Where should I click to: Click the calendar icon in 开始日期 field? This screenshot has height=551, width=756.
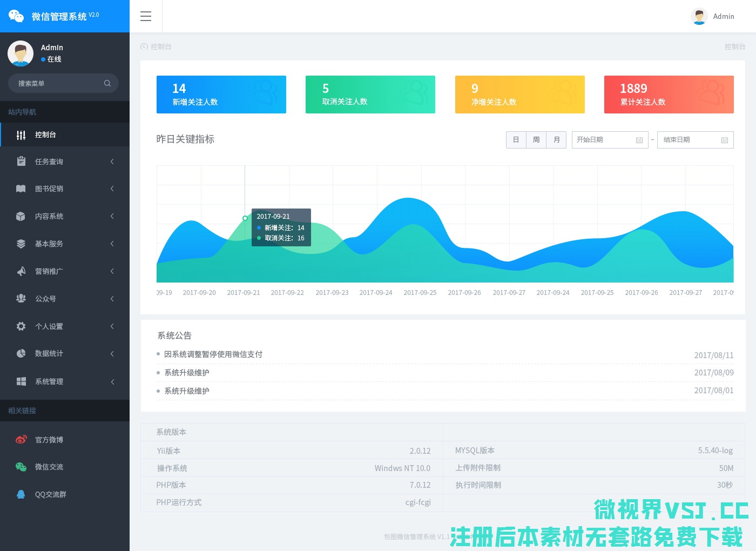tap(639, 140)
